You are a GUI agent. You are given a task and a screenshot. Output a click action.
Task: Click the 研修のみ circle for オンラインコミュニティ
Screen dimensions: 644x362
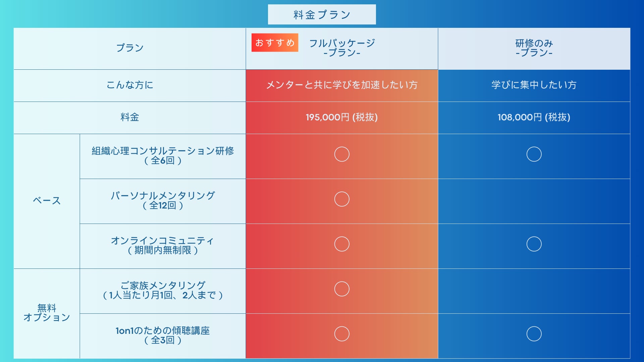tap(534, 244)
